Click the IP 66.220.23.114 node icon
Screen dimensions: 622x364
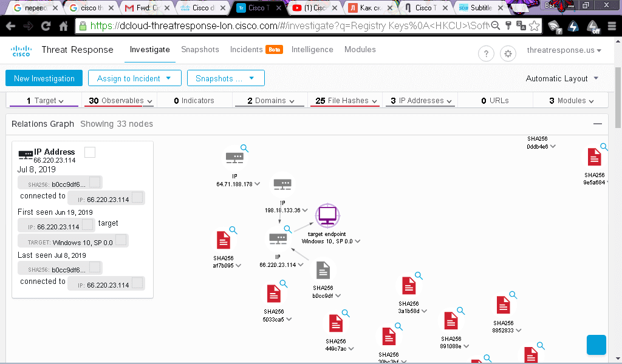278,239
